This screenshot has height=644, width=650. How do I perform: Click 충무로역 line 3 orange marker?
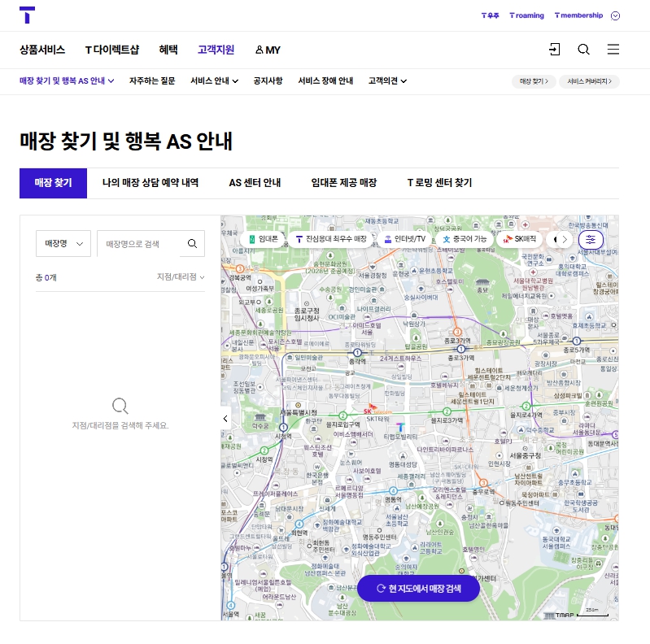(483, 483)
